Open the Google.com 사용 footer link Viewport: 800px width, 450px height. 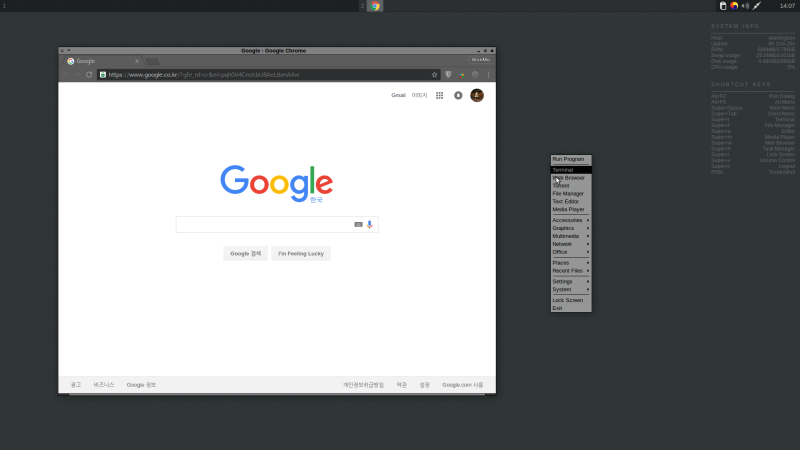[463, 385]
